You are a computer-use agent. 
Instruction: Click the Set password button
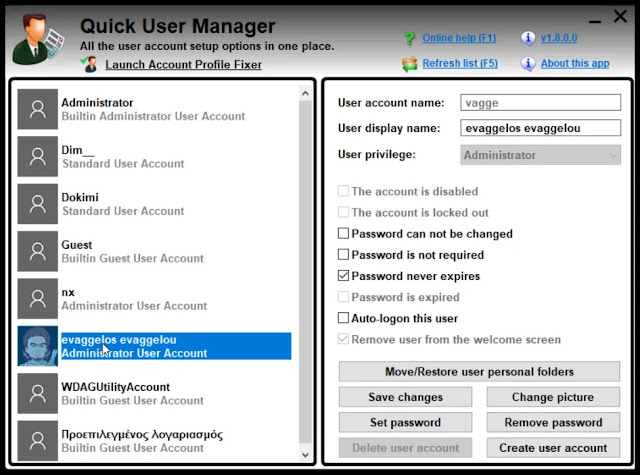point(405,422)
